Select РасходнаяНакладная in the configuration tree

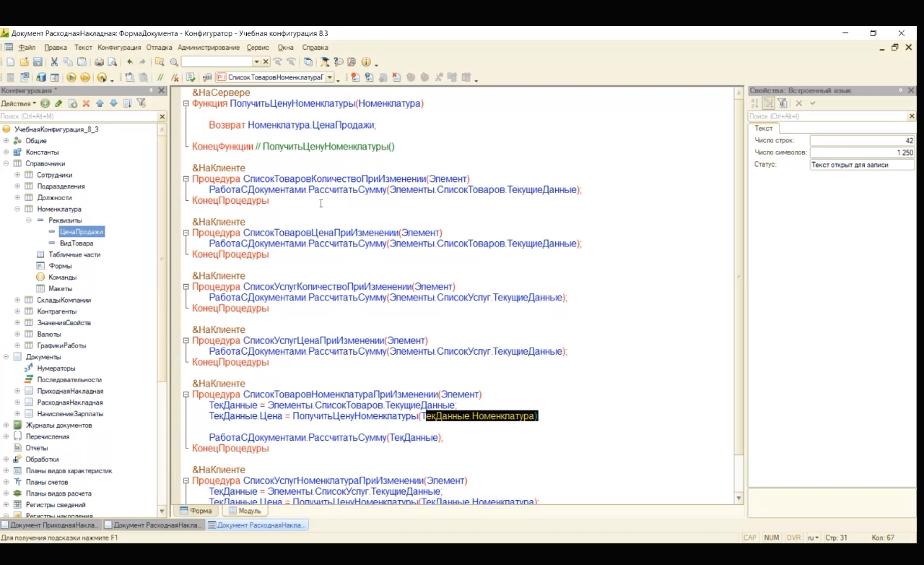click(x=69, y=402)
